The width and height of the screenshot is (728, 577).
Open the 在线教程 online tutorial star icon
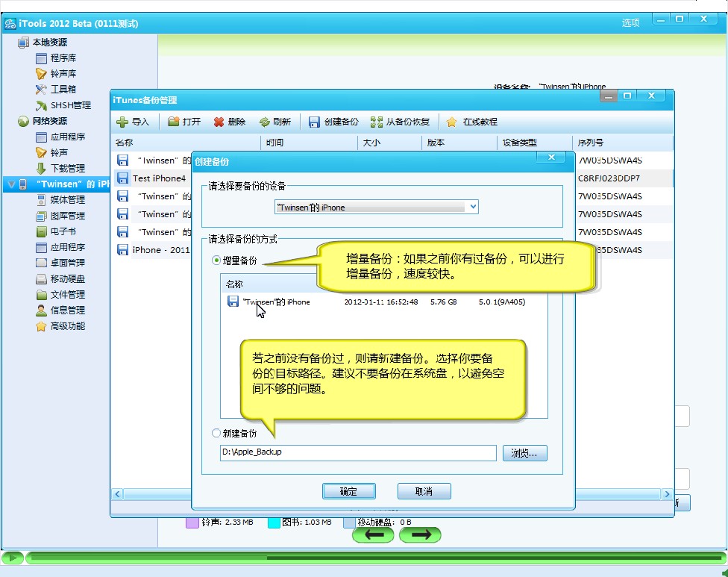tap(451, 122)
